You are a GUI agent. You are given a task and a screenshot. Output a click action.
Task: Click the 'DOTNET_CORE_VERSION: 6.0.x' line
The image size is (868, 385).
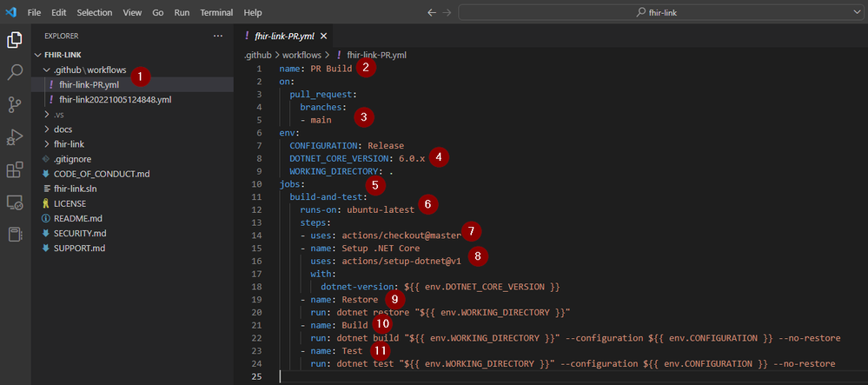(x=358, y=158)
